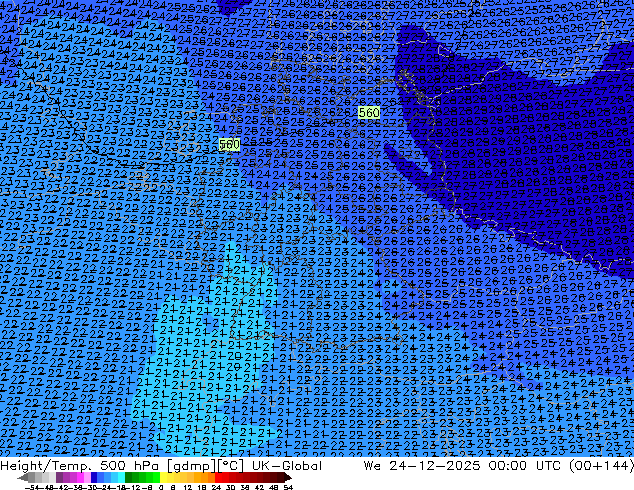Click the '[gdmp]' unit label
The width and height of the screenshot is (634, 490).
[189, 466]
